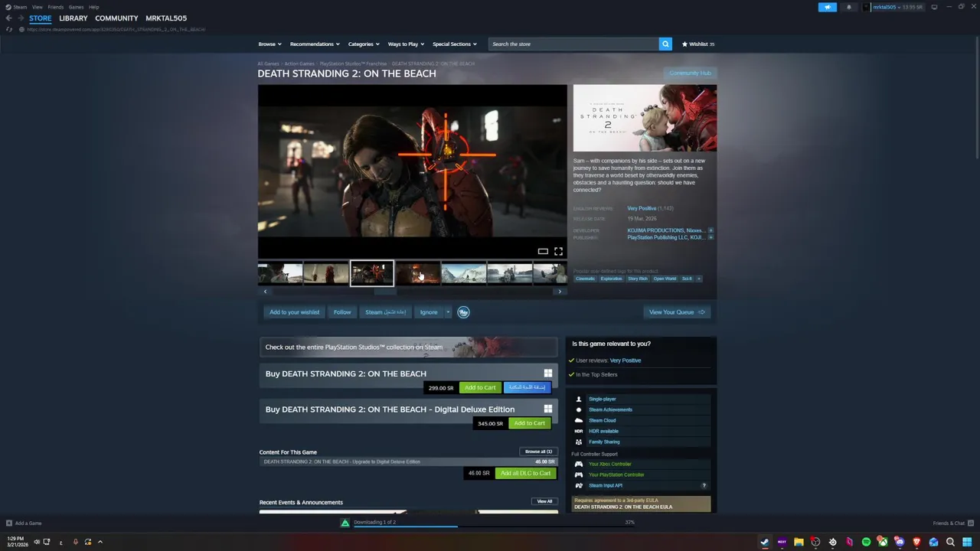
Task: Open Steam from the Windows taskbar
Action: click(x=764, y=542)
